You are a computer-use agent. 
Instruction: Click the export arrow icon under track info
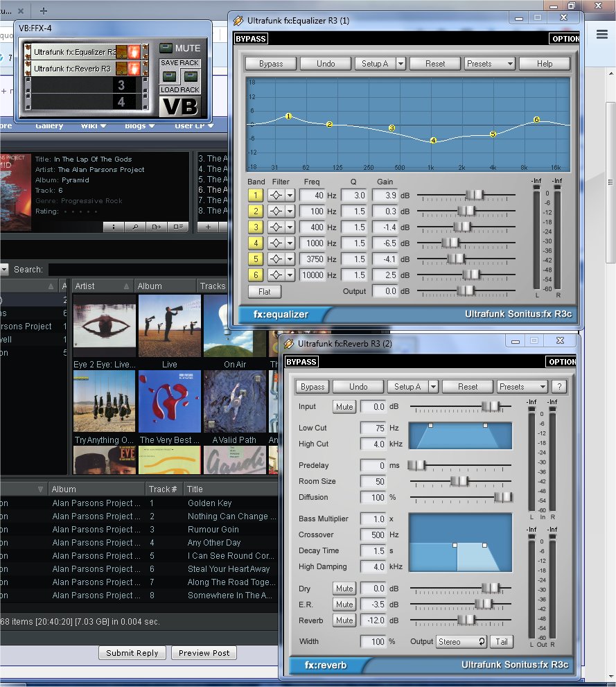157,227
